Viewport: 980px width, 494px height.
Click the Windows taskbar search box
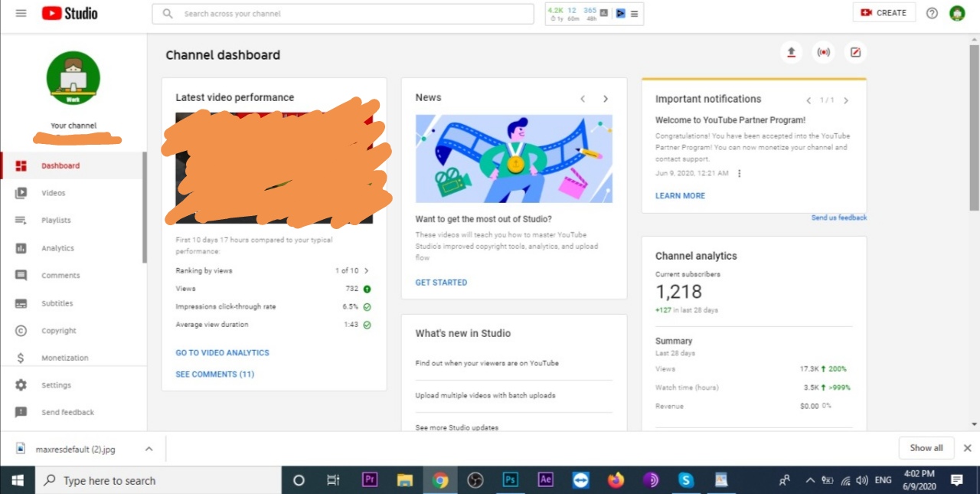(x=159, y=480)
